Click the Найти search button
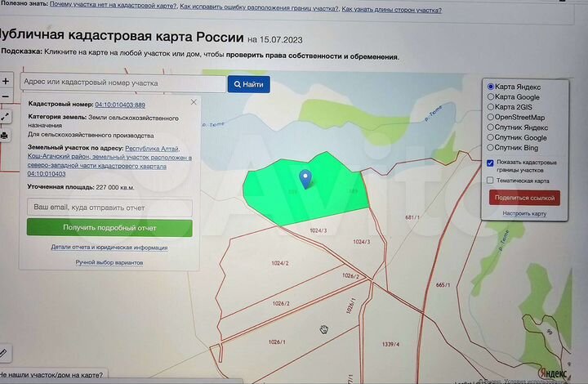The width and height of the screenshot is (588, 384). pyautogui.click(x=249, y=84)
